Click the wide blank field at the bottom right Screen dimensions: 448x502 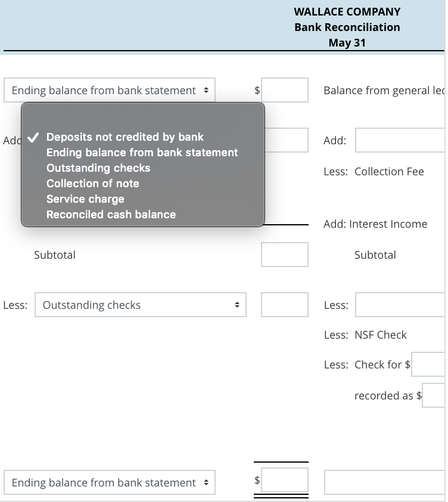click(x=386, y=482)
